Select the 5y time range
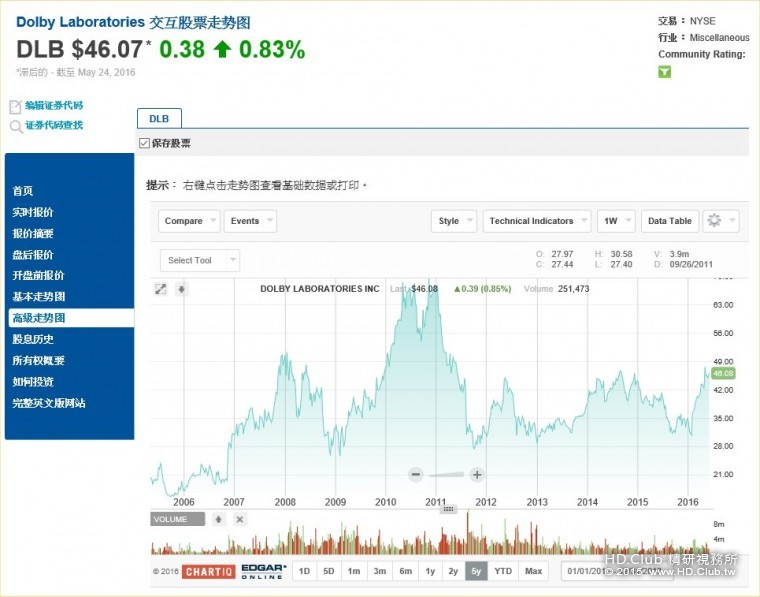This screenshot has width=760, height=597. [477, 571]
